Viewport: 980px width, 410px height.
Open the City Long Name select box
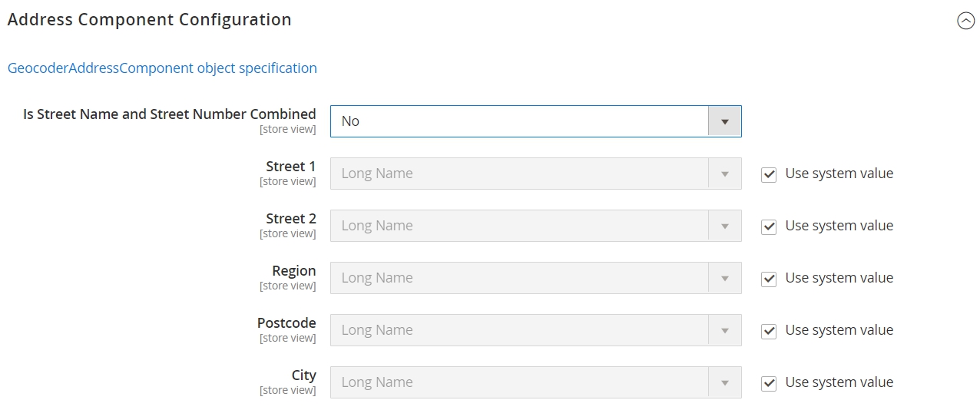536,382
